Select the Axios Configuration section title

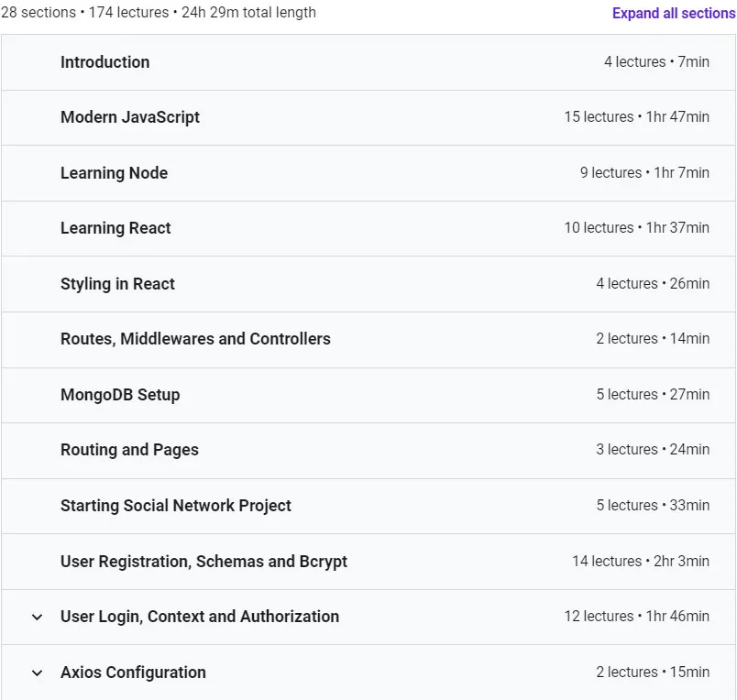133,673
